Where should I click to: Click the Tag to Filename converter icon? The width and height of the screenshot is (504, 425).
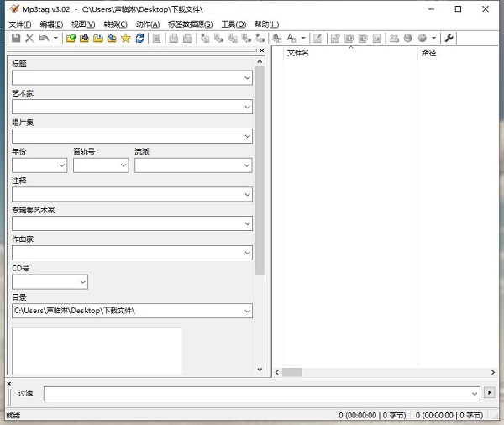[x=205, y=38]
